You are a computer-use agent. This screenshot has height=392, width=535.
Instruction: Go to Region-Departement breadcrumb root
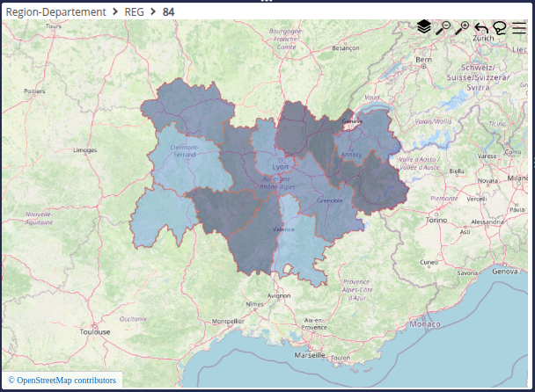pyautogui.click(x=55, y=11)
